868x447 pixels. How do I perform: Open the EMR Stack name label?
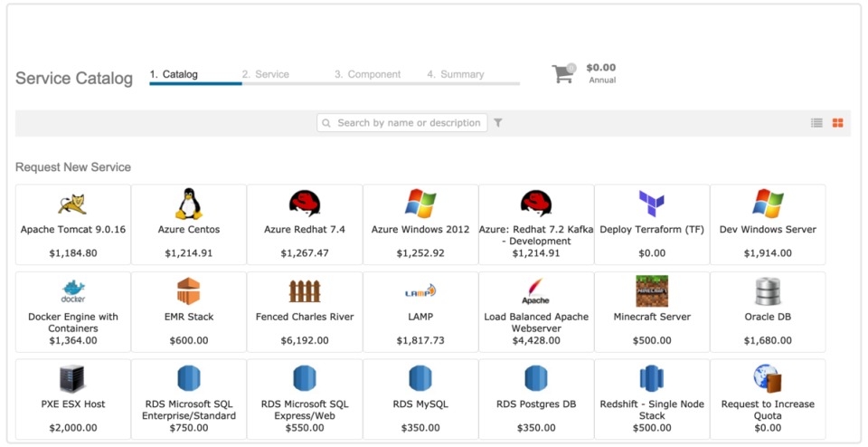coord(189,317)
